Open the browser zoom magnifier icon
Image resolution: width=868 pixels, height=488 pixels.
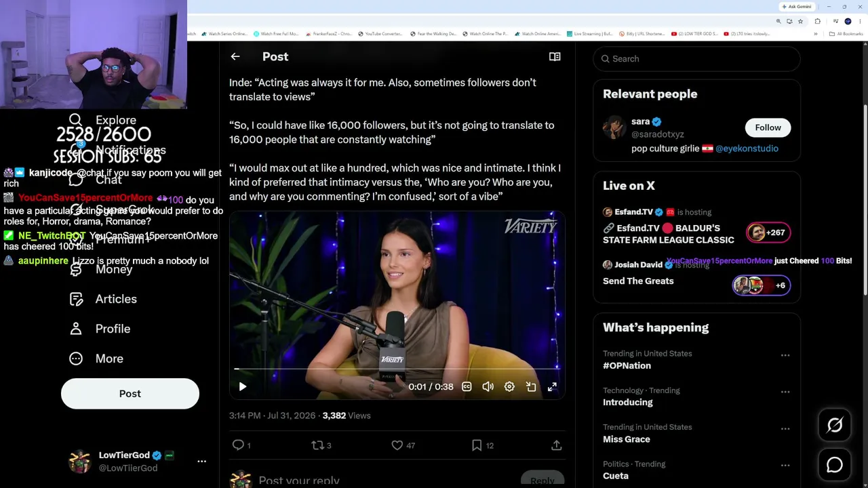(x=778, y=21)
